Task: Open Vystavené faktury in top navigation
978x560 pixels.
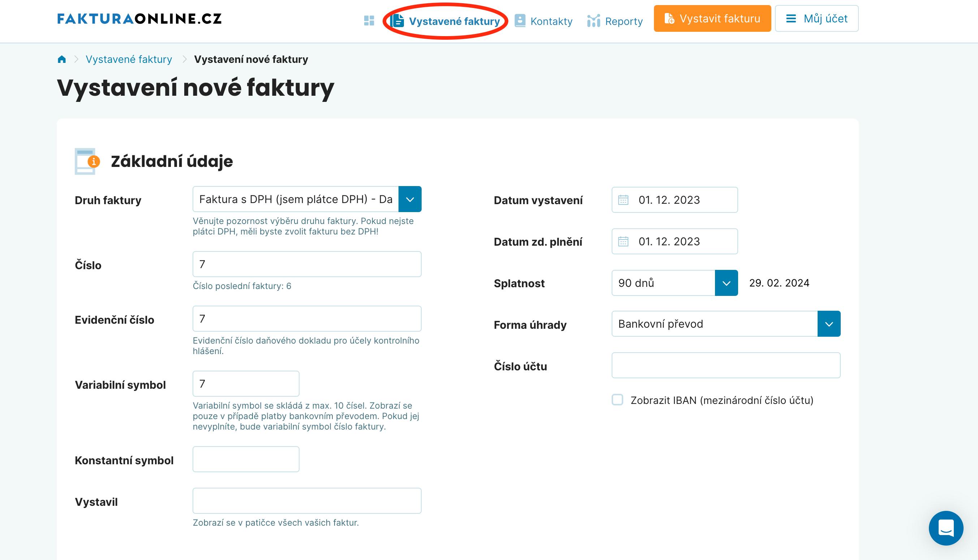Action: click(x=445, y=21)
